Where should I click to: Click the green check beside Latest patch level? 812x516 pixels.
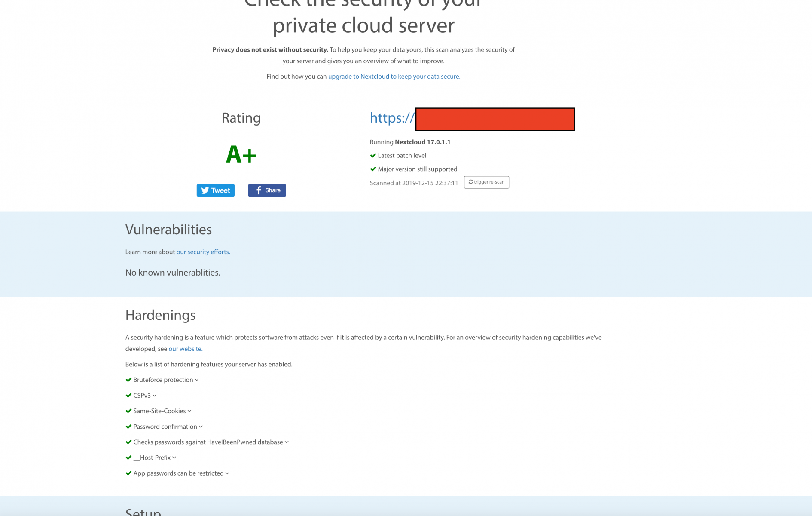coord(373,156)
